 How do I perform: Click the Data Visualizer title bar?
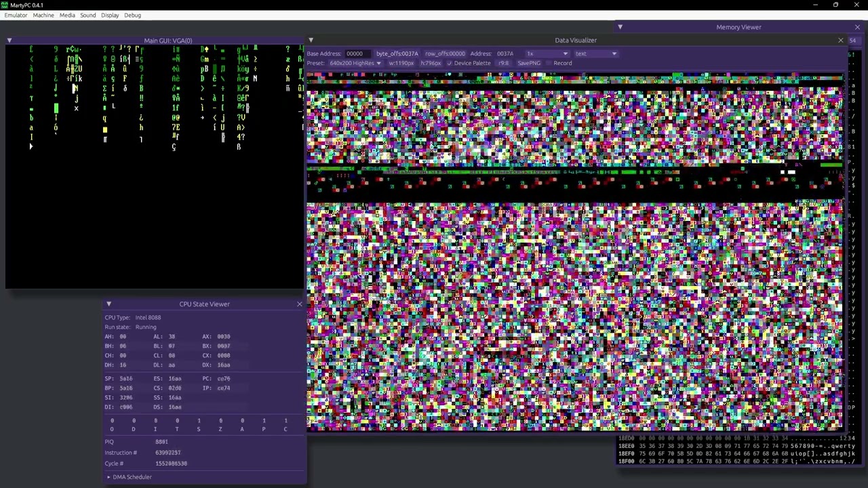click(x=576, y=41)
